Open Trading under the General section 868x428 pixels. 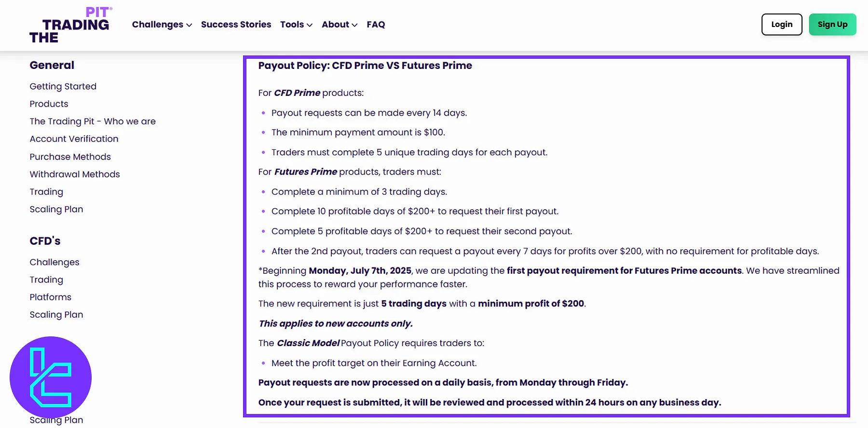click(46, 191)
